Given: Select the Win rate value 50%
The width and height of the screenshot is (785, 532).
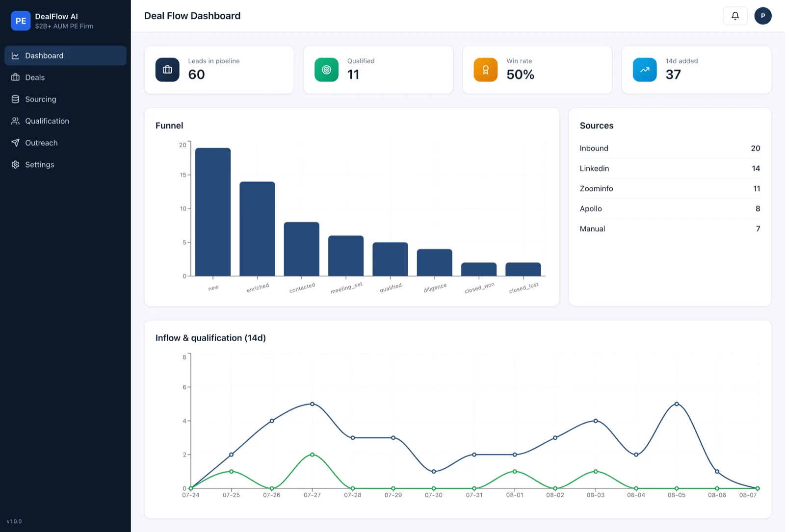Looking at the screenshot, I should [x=520, y=75].
